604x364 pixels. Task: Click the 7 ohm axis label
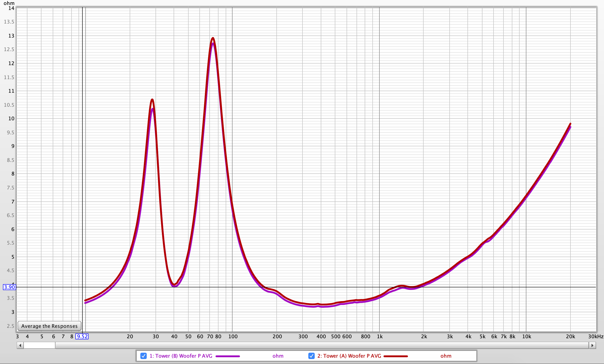[13, 202]
